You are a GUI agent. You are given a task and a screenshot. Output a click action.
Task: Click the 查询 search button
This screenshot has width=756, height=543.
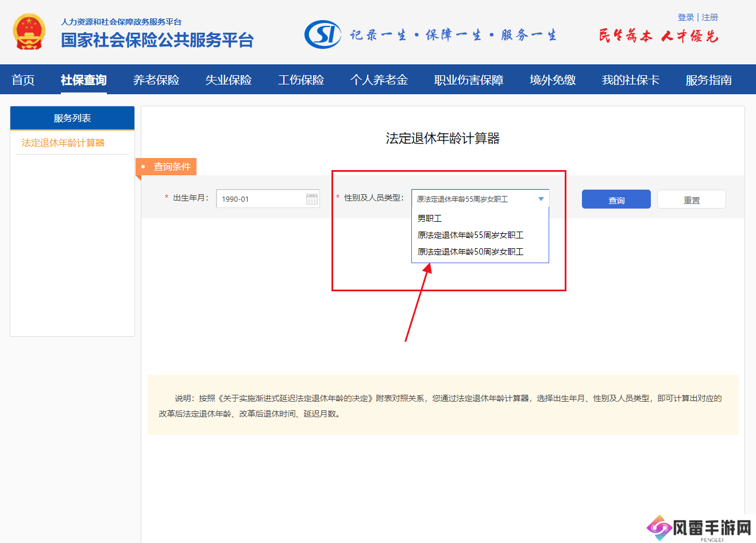coord(616,199)
